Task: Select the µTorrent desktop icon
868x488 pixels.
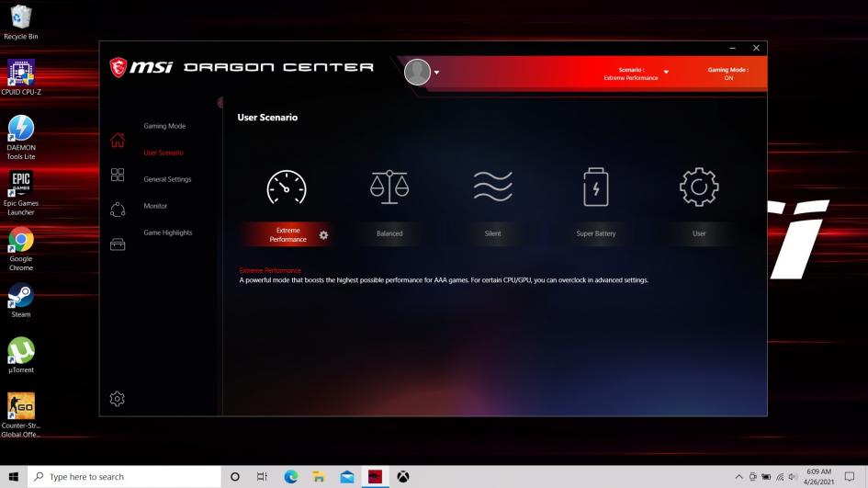Action: tap(20, 356)
